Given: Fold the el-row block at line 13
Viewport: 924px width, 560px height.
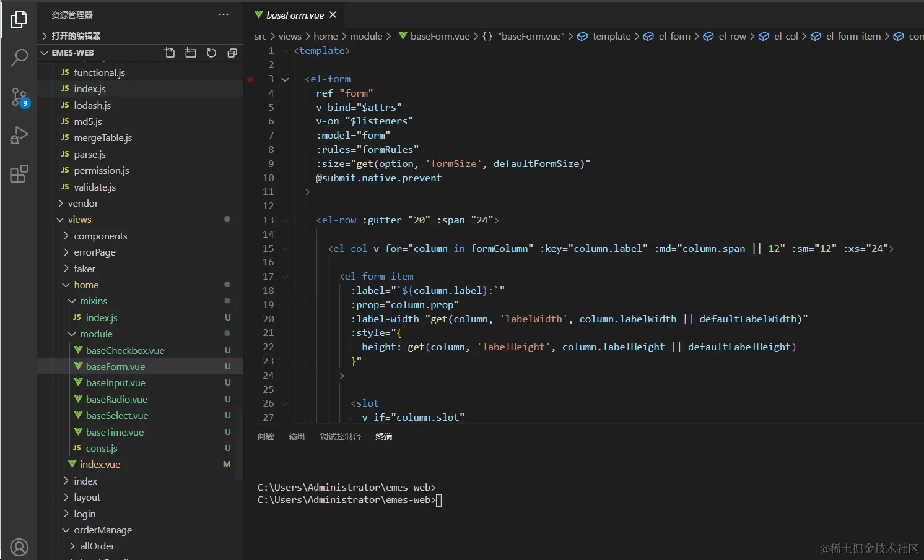Looking at the screenshot, I should pyautogui.click(x=285, y=220).
